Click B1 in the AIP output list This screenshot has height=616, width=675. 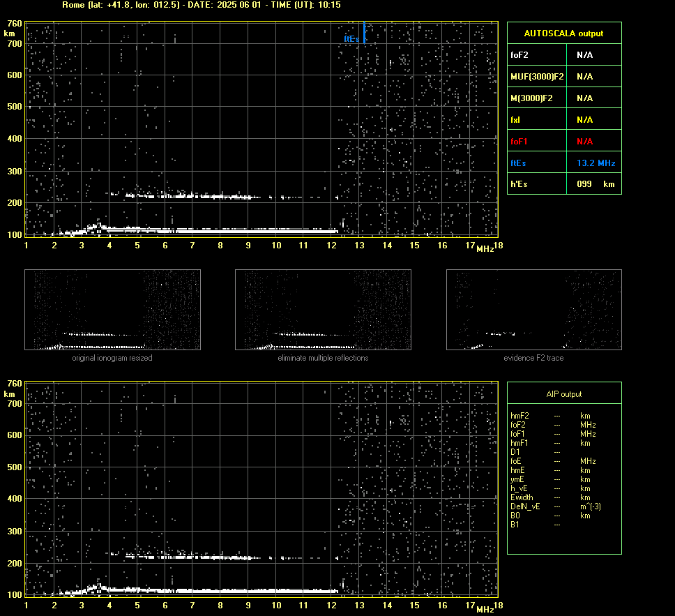pyautogui.click(x=515, y=524)
